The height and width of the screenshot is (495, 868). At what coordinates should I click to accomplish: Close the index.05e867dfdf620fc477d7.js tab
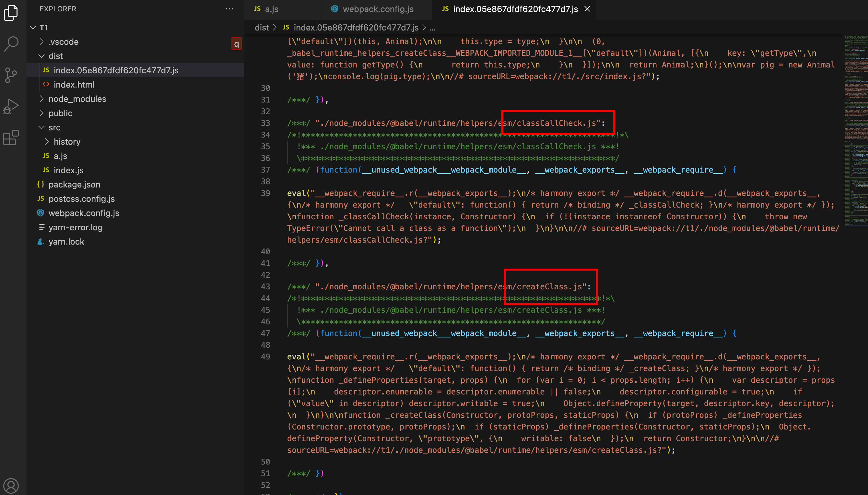pos(587,9)
